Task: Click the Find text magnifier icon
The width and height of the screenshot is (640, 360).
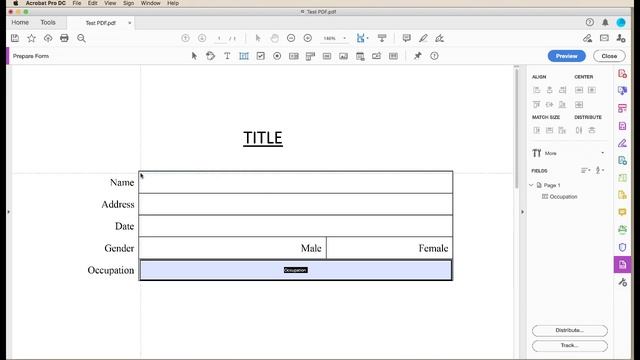Action: (x=81, y=38)
